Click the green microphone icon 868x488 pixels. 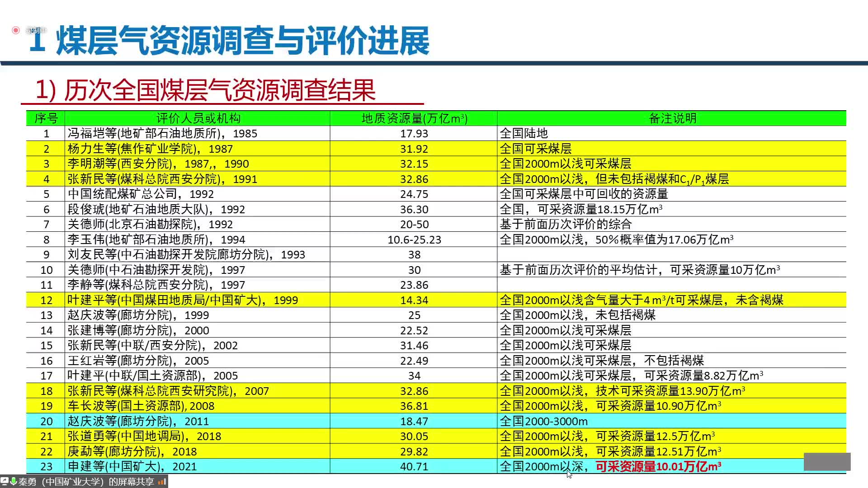(13, 482)
